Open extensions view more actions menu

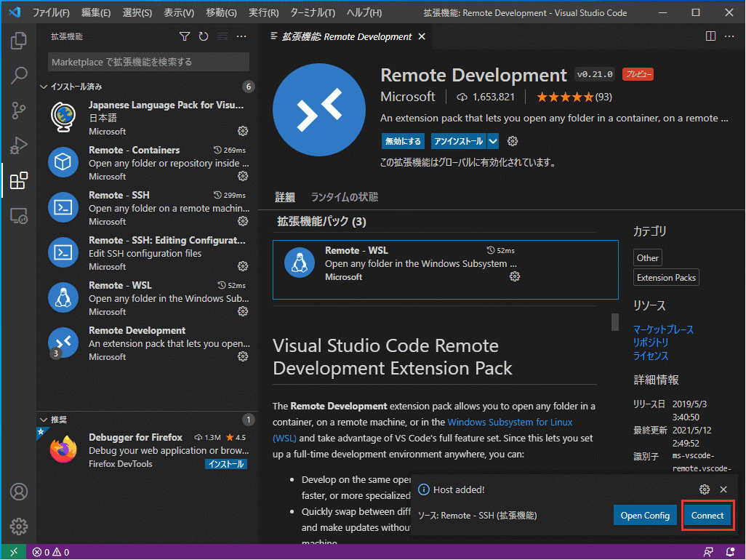(x=241, y=36)
